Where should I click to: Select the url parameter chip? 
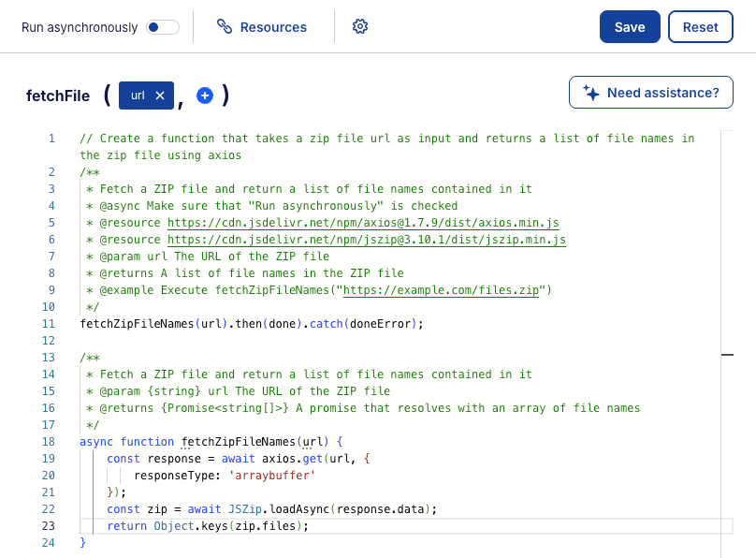tap(138, 95)
